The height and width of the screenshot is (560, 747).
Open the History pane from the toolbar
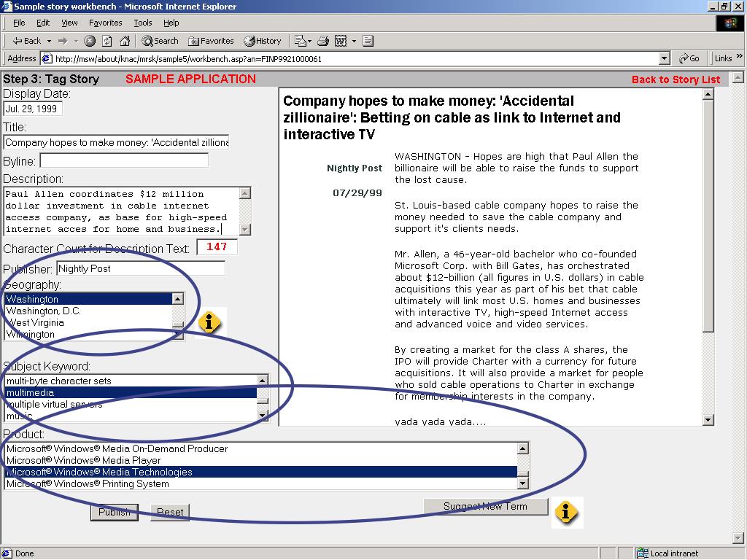click(x=263, y=41)
